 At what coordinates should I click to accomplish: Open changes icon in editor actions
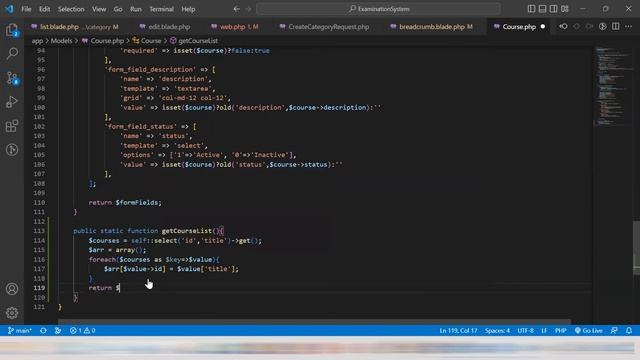coord(563,27)
